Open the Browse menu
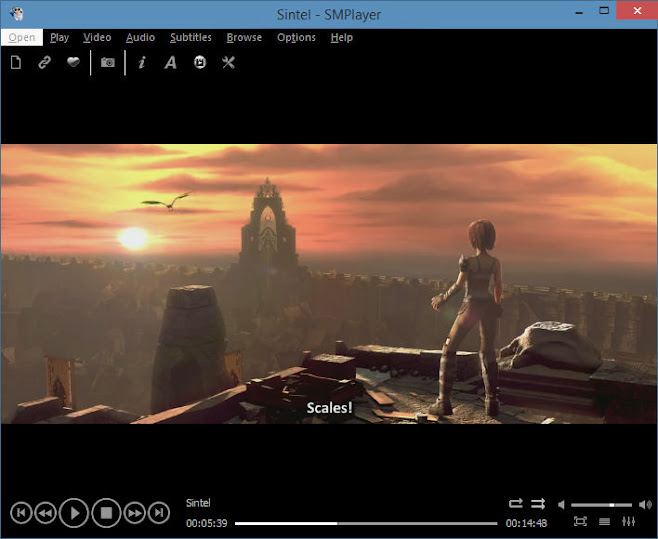658x539 pixels. tap(244, 37)
